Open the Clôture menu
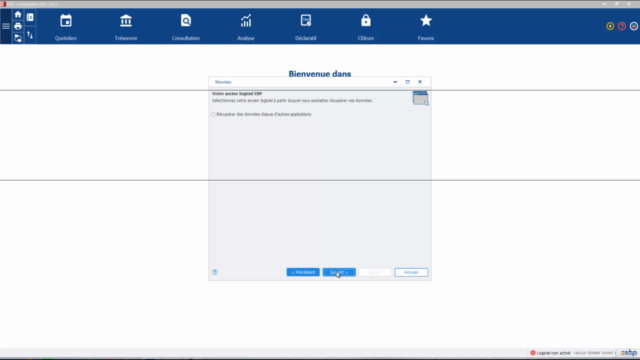 click(366, 27)
